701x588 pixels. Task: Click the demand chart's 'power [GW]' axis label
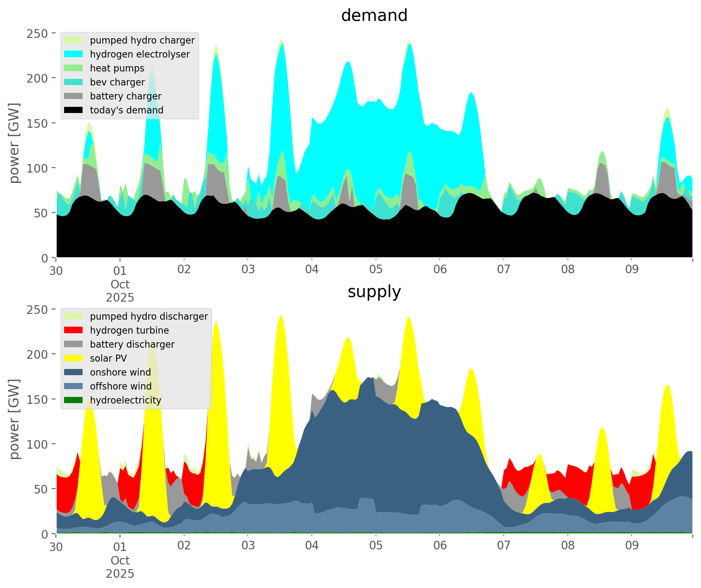pyautogui.click(x=14, y=143)
